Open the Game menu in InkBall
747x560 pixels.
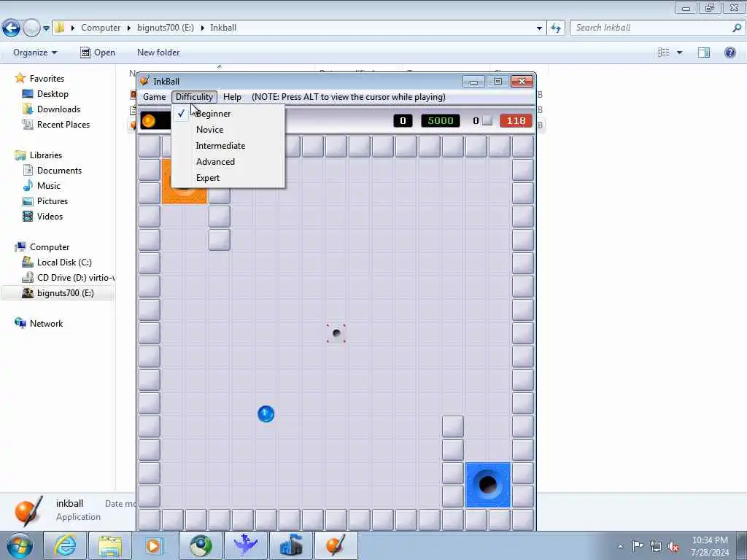(x=155, y=97)
